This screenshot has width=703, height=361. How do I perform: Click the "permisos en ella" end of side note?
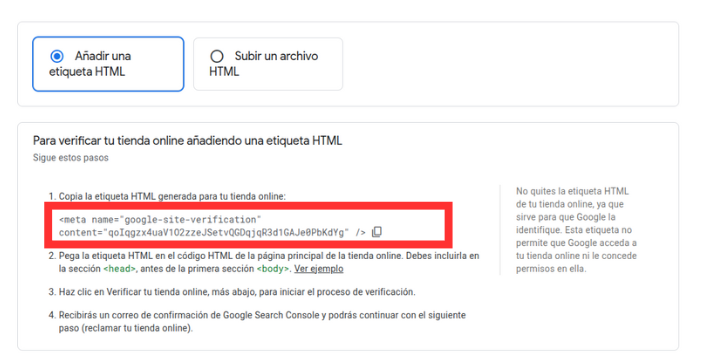[x=551, y=269]
